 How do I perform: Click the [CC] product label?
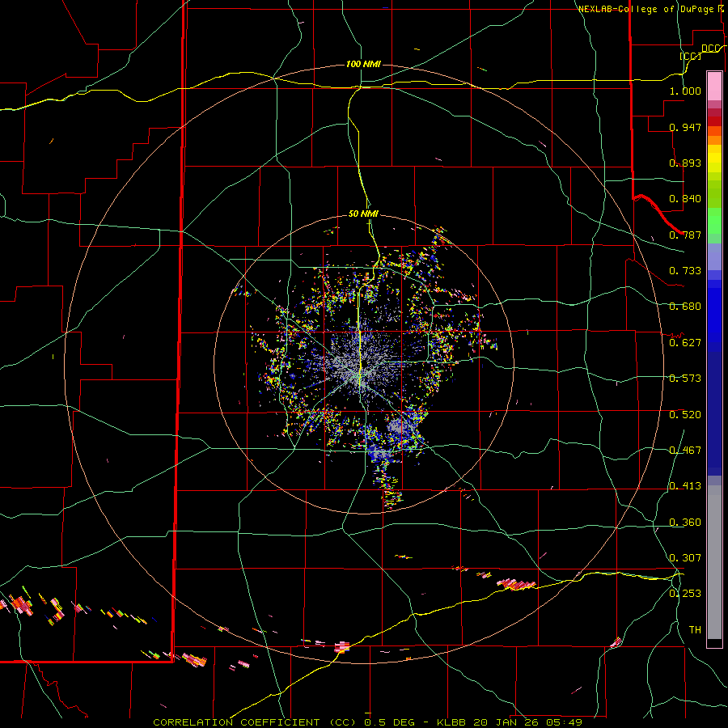tap(690, 56)
